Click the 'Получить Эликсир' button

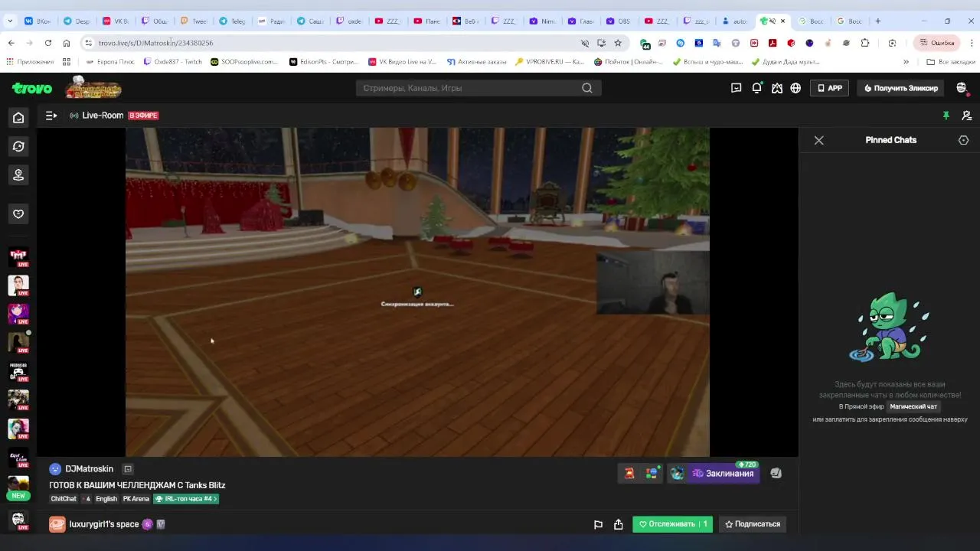[x=901, y=88]
